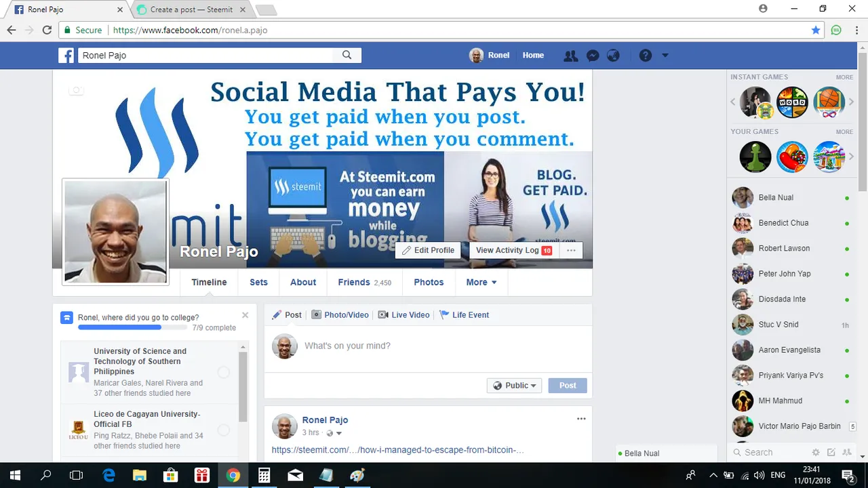Screen dimensions: 868x488
Task: Open Microsoft Edge from taskbar
Action: click(108, 475)
